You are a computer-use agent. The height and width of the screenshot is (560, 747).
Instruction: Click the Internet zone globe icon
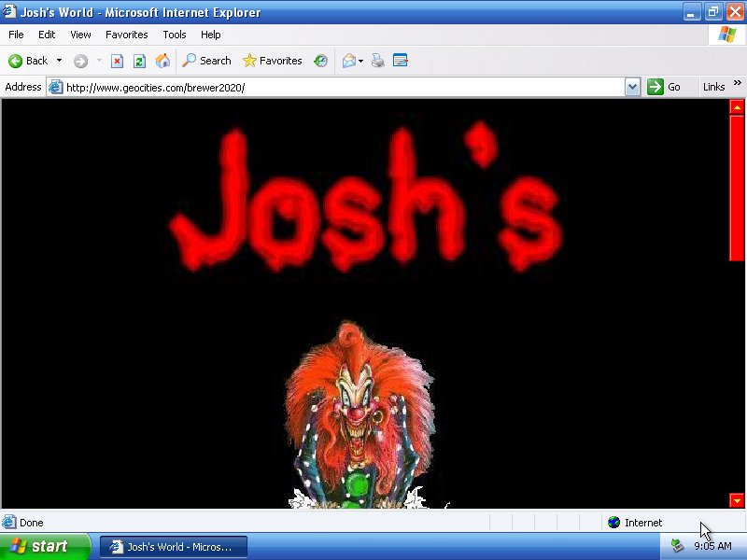coord(613,523)
